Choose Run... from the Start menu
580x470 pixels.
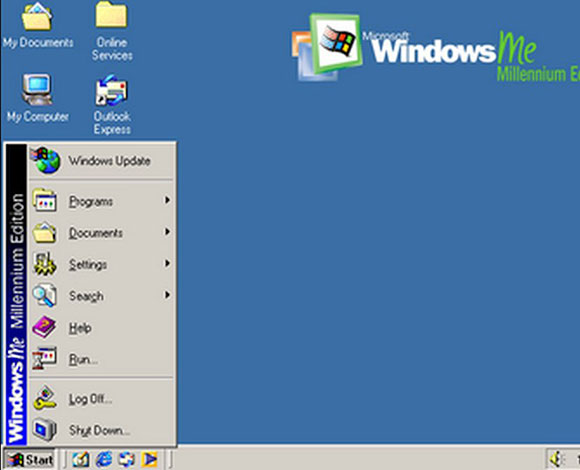pyautogui.click(x=101, y=359)
